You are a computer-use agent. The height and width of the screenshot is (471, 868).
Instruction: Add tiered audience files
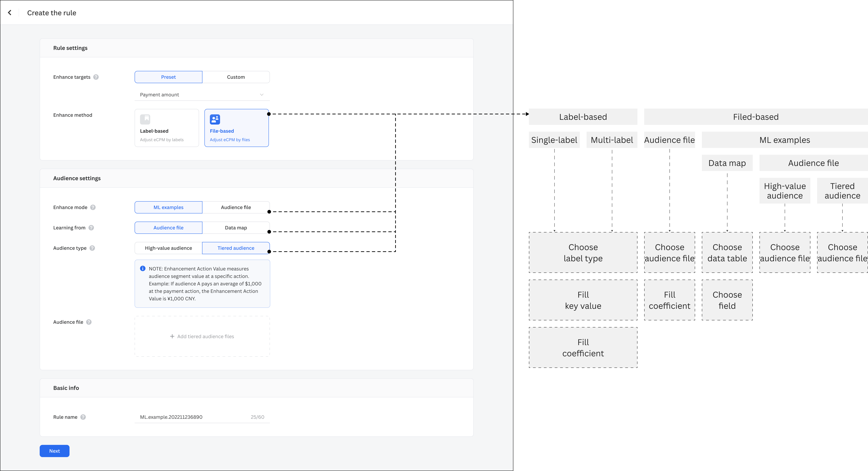tap(202, 336)
